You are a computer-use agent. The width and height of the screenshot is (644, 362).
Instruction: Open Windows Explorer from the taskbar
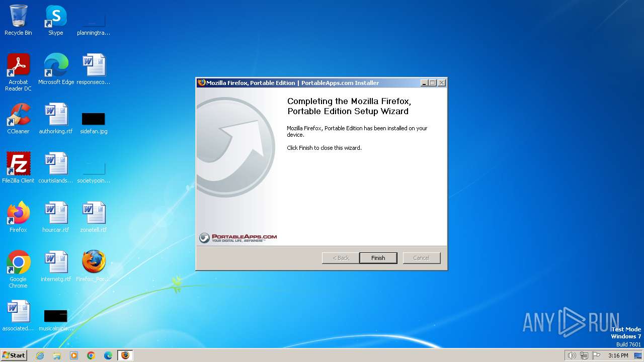pos(57,355)
